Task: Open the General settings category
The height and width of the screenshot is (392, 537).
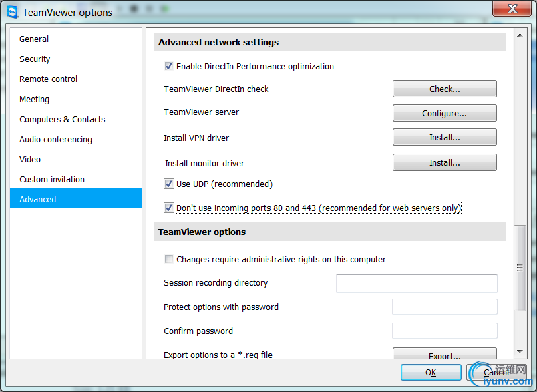Action: click(34, 39)
